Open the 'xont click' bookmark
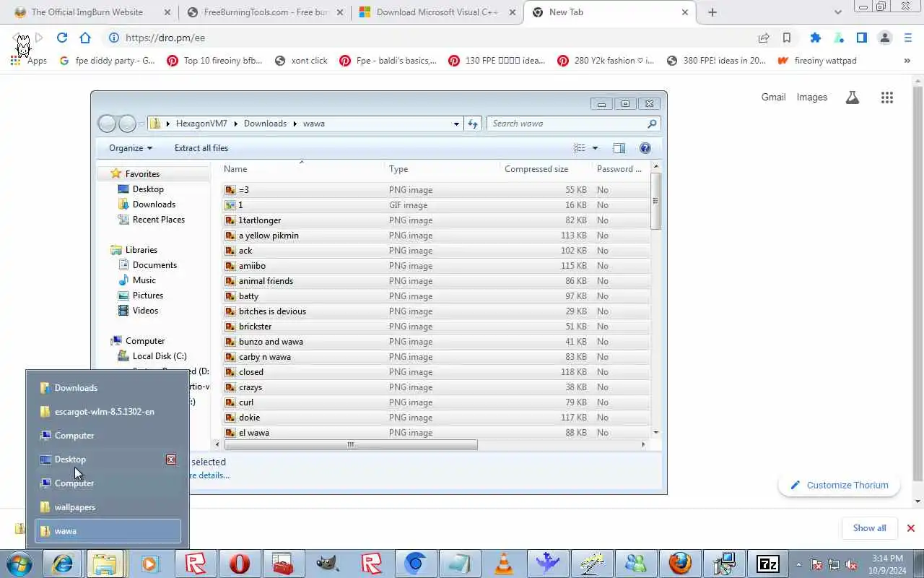This screenshot has width=924, height=578. [301, 61]
